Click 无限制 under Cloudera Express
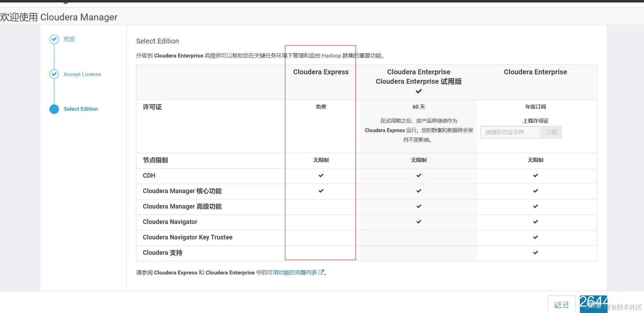Image resolution: width=644 pixels, height=313 pixels. pyautogui.click(x=321, y=160)
